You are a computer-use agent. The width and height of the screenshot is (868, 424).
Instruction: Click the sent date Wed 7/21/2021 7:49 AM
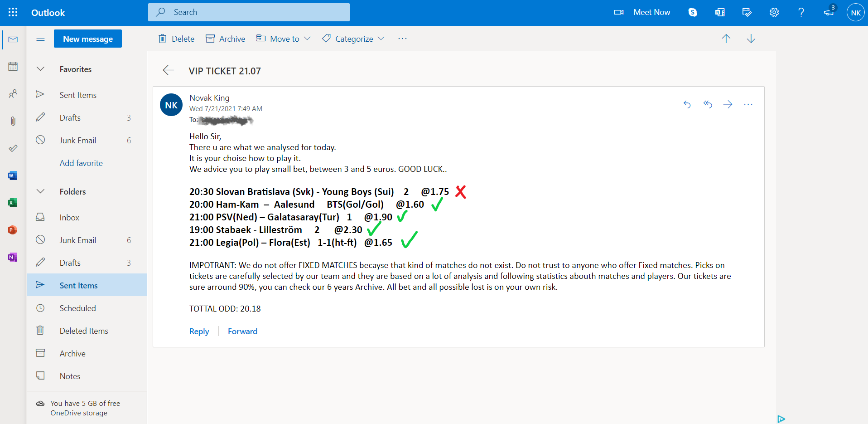[x=226, y=109]
